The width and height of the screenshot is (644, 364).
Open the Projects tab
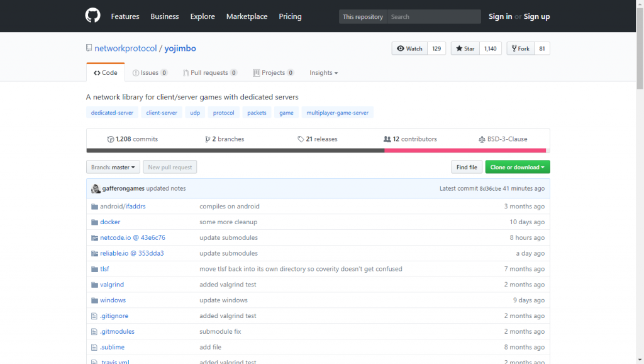tap(273, 72)
